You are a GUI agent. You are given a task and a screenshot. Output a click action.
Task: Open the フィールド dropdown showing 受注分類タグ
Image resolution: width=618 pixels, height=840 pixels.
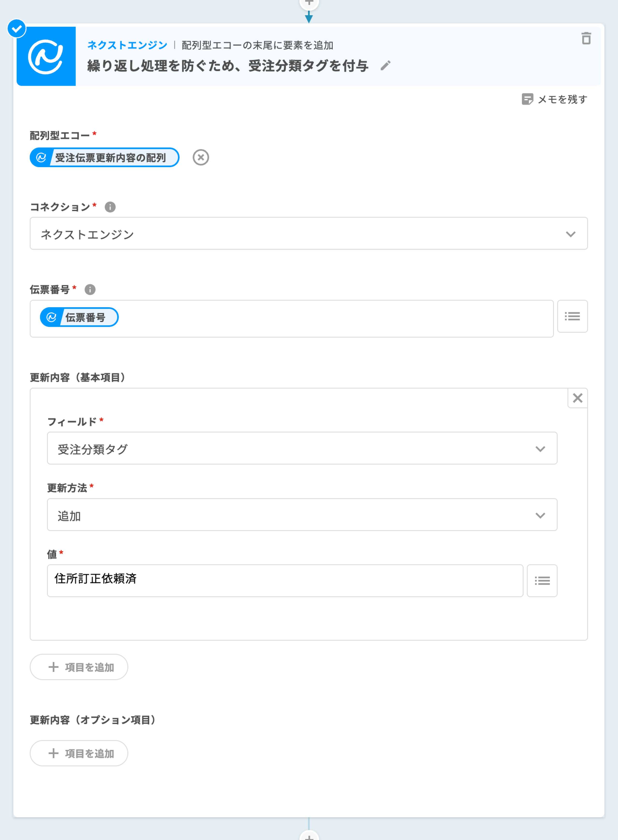click(302, 448)
